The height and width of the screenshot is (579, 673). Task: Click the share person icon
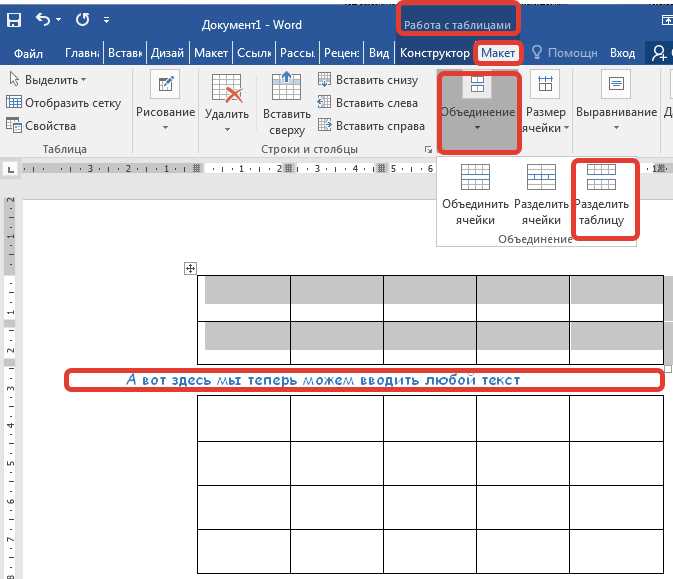pyautogui.click(x=658, y=53)
